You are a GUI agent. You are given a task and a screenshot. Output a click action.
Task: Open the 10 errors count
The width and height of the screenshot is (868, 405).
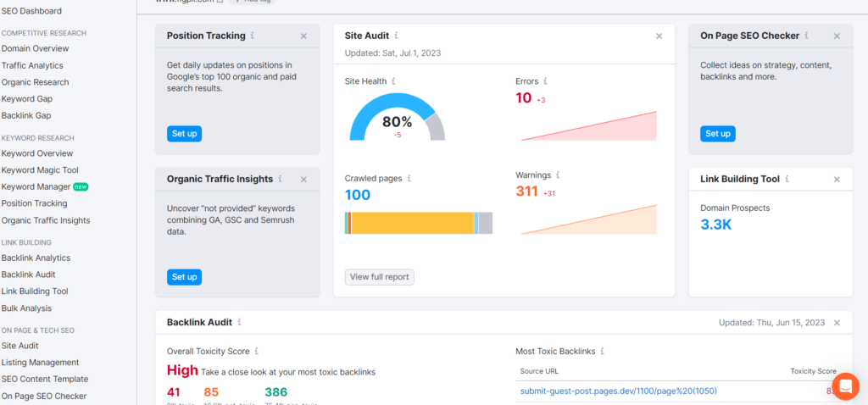tap(524, 98)
